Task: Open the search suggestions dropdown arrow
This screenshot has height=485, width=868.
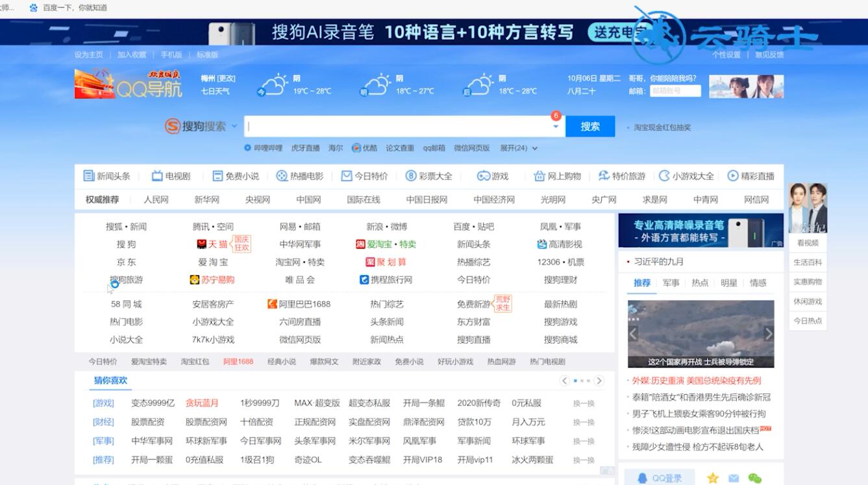Action: click(556, 127)
